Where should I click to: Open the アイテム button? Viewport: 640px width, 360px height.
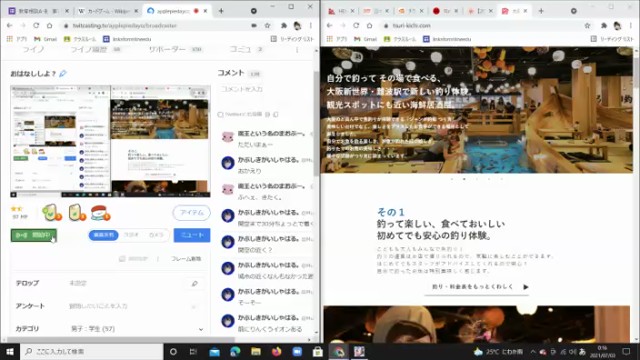pyautogui.click(x=191, y=213)
